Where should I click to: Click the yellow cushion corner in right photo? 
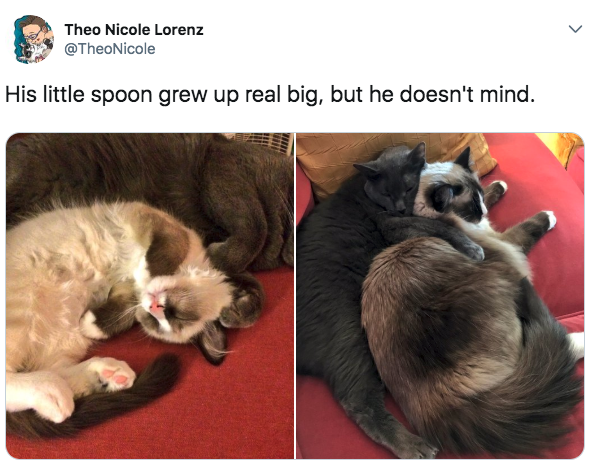coord(561,148)
